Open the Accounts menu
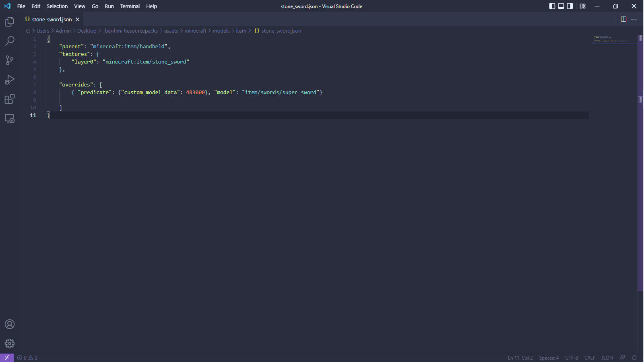This screenshot has width=644, height=362. click(x=10, y=324)
